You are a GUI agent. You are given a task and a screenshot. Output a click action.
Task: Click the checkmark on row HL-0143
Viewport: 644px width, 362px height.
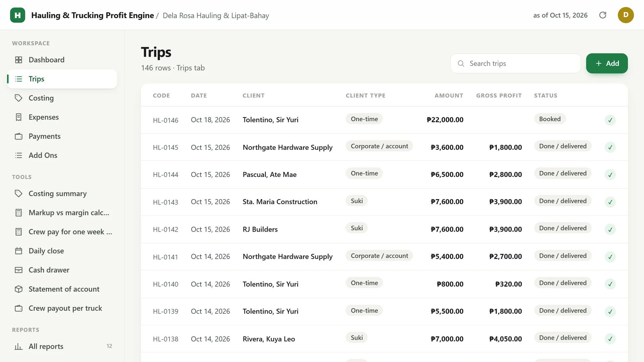point(610,202)
